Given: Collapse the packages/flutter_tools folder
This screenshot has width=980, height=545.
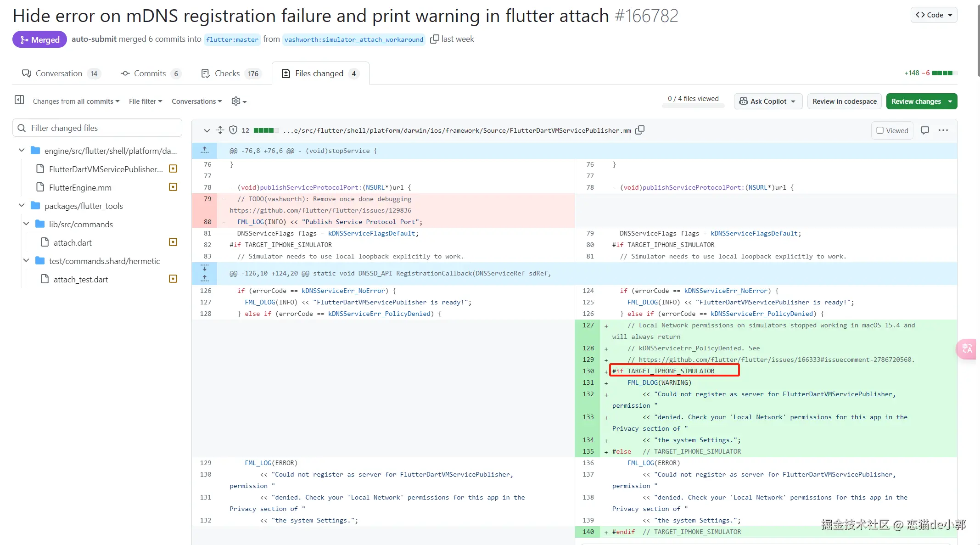Looking at the screenshot, I should 22,206.
